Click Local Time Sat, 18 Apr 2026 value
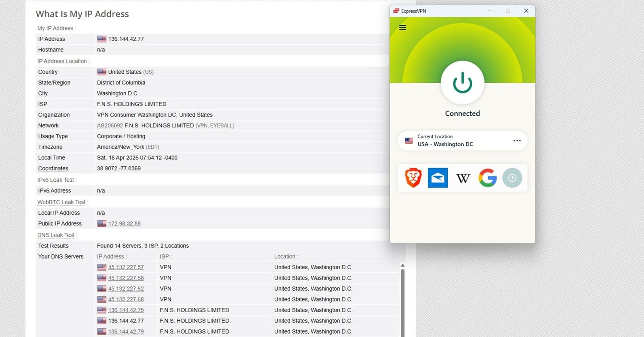The height and width of the screenshot is (337, 644). click(x=137, y=158)
